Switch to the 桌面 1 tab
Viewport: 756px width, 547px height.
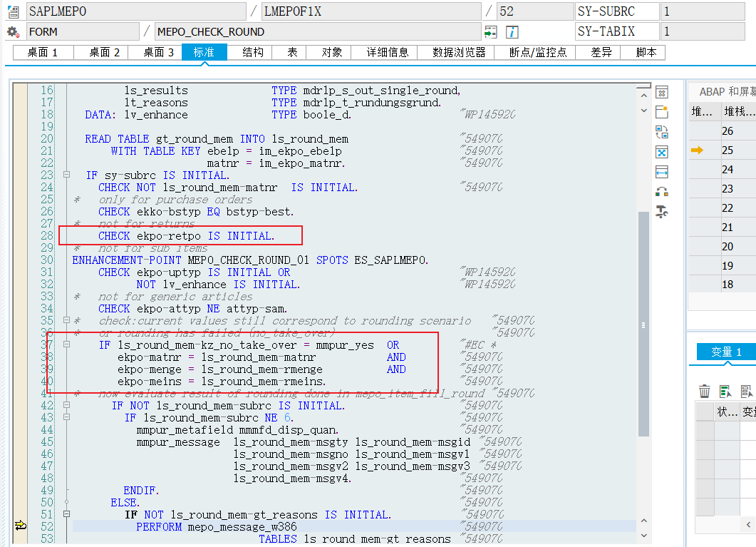(43, 52)
